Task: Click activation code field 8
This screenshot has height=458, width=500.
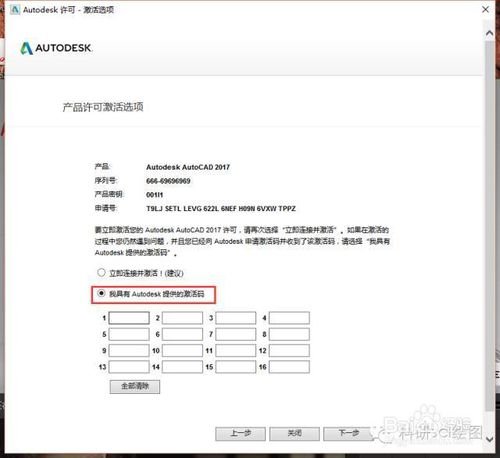Action: click(289, 334)
